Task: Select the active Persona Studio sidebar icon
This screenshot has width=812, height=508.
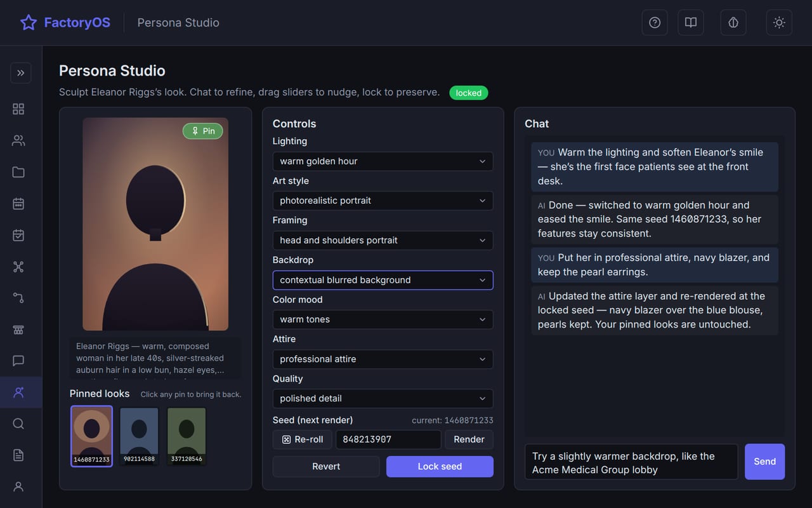Action: coord(21,392)
